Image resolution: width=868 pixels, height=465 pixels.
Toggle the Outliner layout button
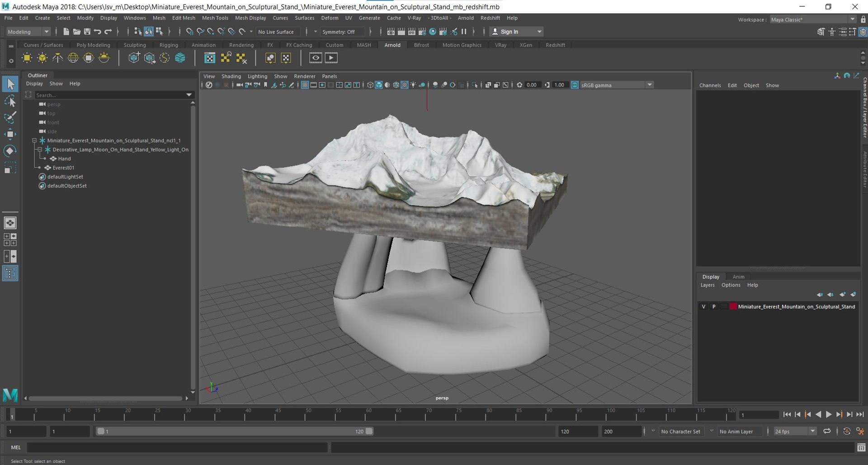(x=10, y=273)
